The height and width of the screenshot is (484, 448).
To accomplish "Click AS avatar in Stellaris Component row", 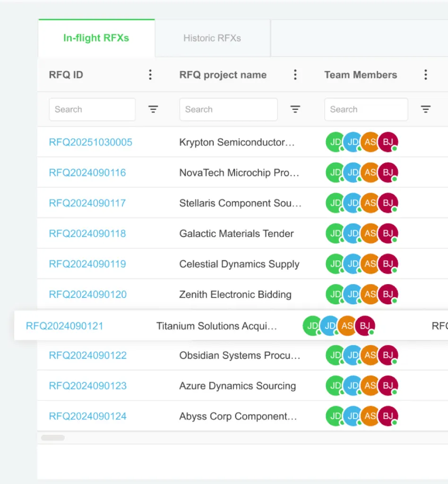I will click(370, 203).
